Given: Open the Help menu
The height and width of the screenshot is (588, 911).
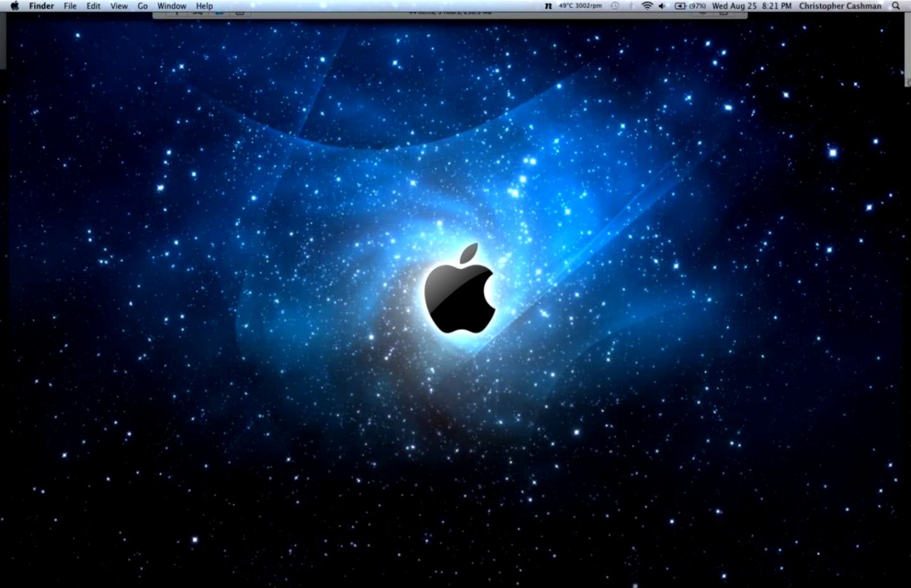Looking at the screenshot, I should tap(204, 6).
